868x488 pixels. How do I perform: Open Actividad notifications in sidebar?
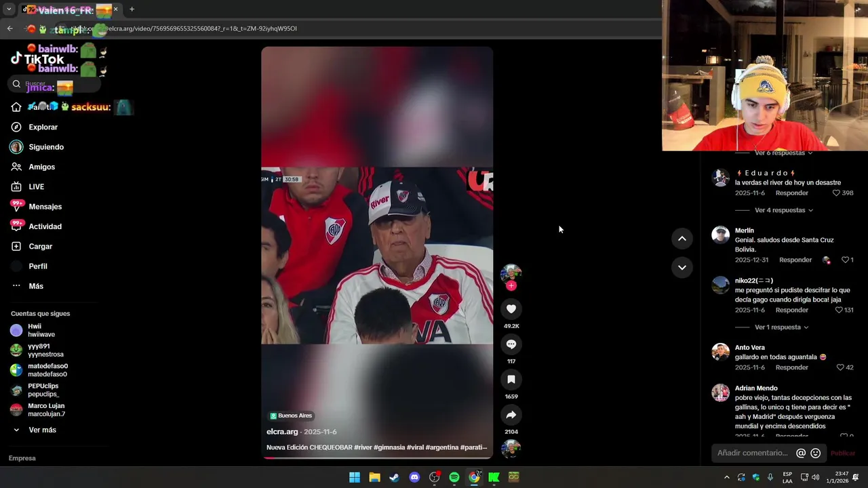(45, 226)
